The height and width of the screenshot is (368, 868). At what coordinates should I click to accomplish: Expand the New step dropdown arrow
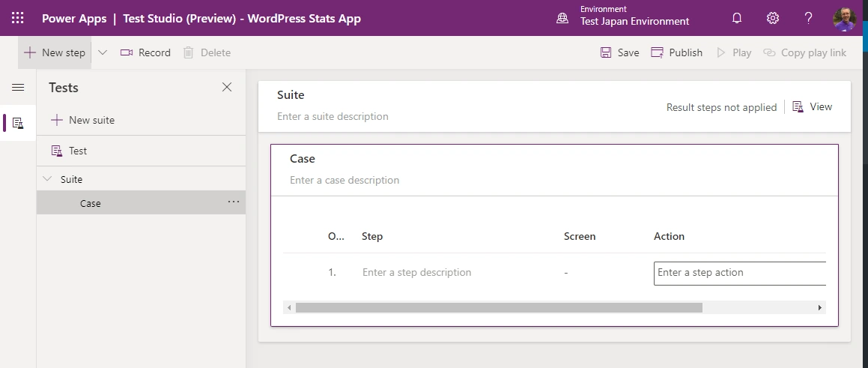pos(103,52)
